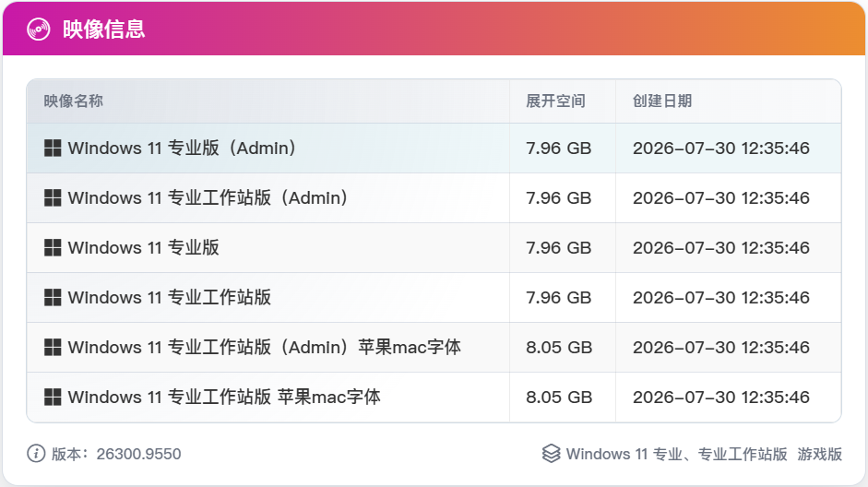The width and height of the screenshot is (868, 487).
Task: Click the 版本：26300.9550 text
Action: pos(116,454)
